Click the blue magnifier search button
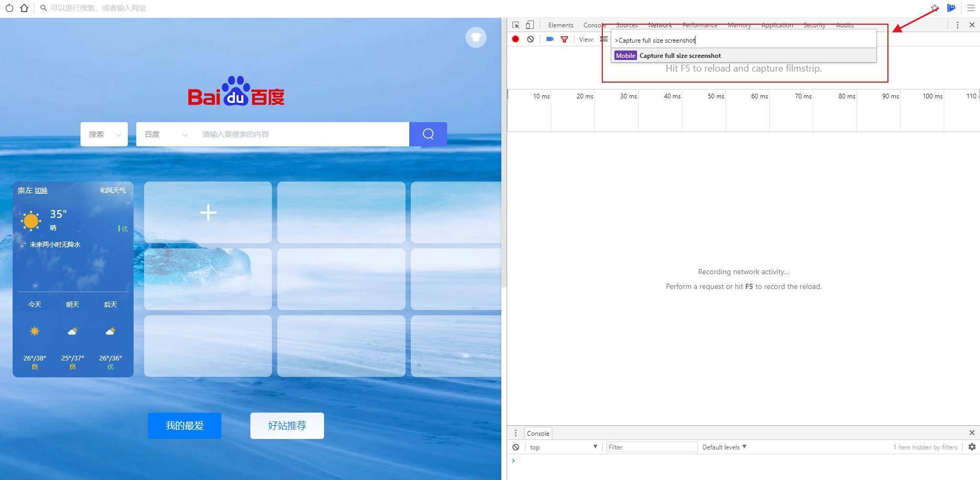 coord(428,134)
